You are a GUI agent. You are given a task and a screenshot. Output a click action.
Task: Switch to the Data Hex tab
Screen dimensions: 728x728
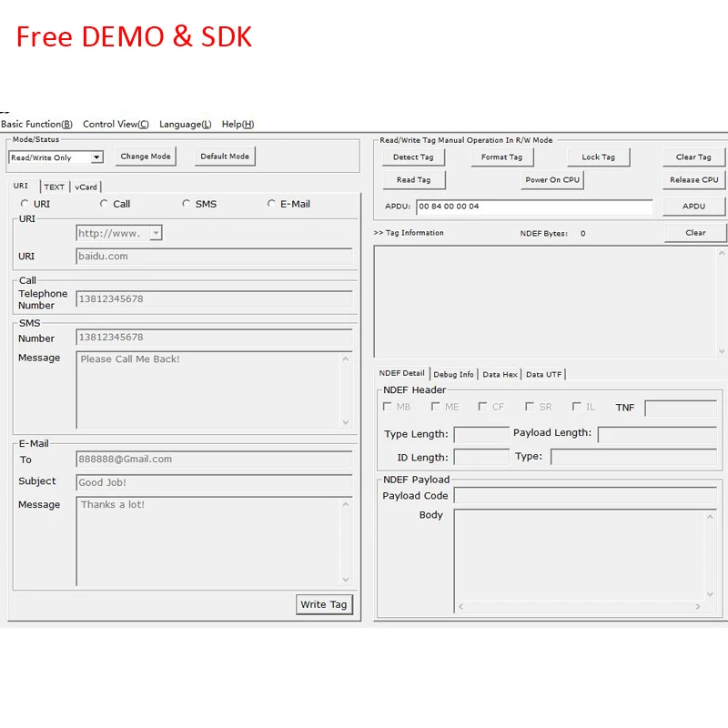click(499, 373)
